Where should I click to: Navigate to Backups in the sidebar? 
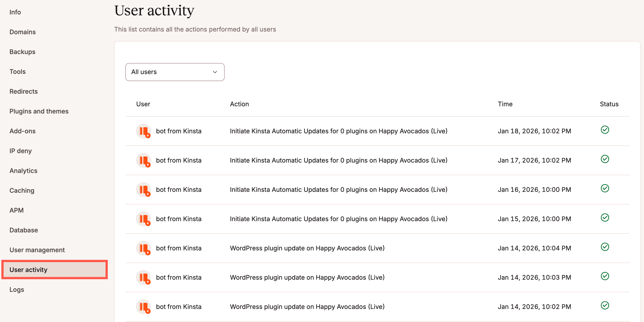(22, 52)
